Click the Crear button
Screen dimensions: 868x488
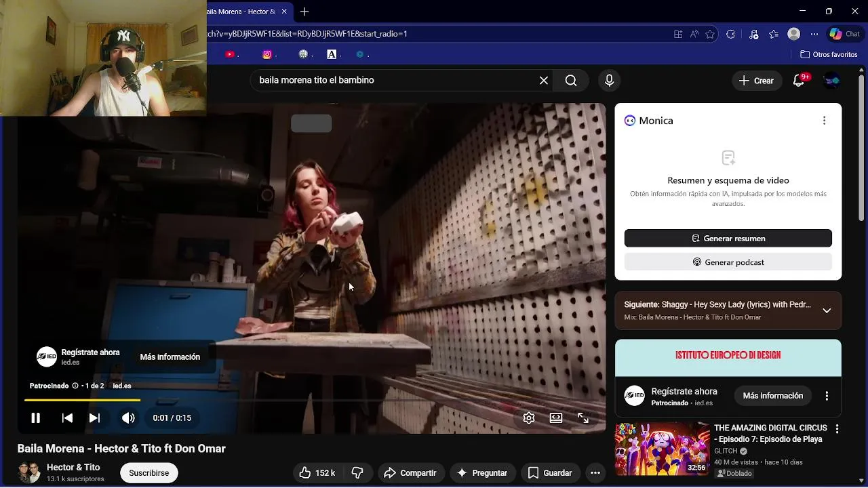click(x=756, y=81)
